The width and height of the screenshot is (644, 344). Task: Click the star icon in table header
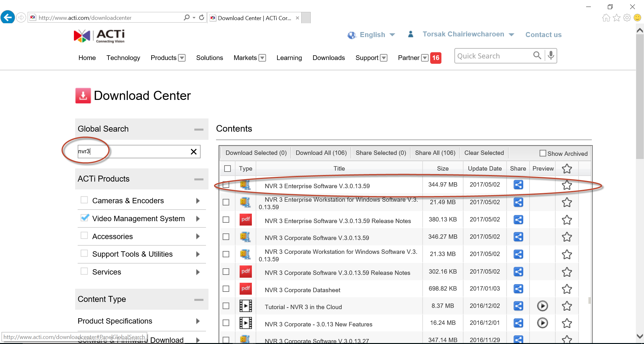pos(567,169)
